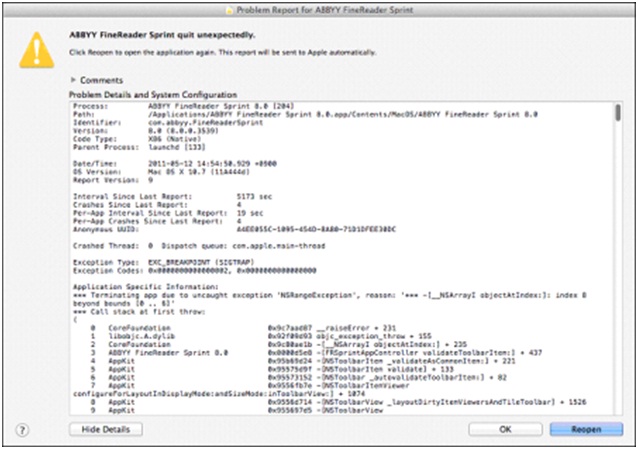Click the 'Version:' line in the report

(x=146, y=131)
